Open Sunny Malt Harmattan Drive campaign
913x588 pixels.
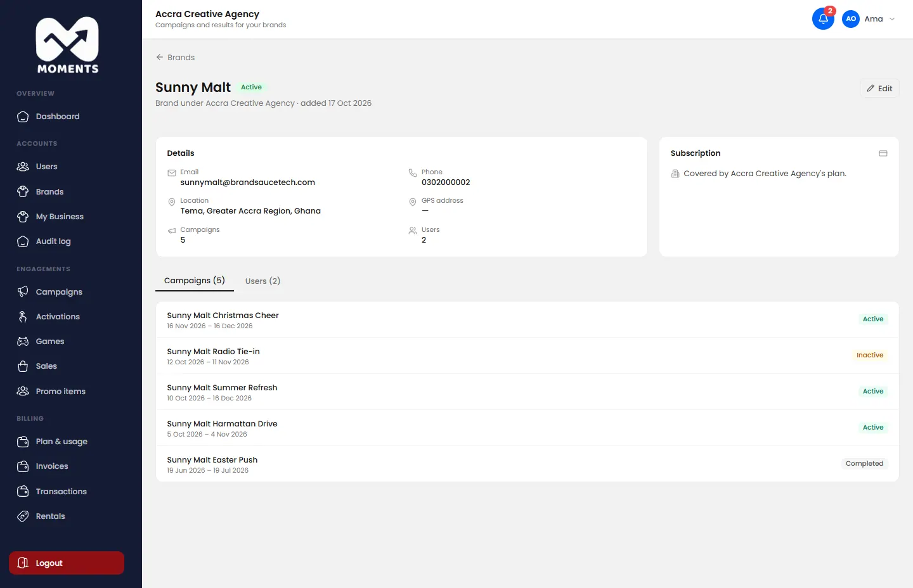point(528,428)
